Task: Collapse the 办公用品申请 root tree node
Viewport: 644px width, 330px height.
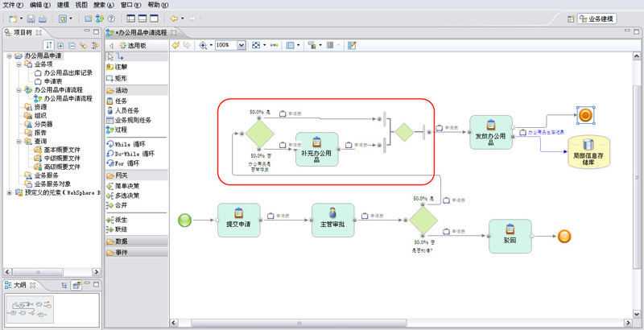Action: pos(9,56)
